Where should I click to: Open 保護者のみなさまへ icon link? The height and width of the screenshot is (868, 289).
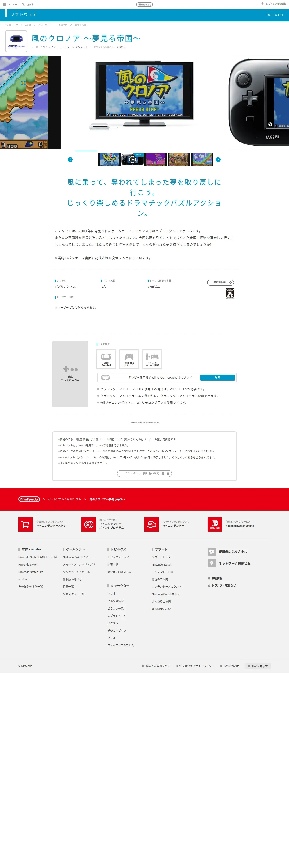211,552
